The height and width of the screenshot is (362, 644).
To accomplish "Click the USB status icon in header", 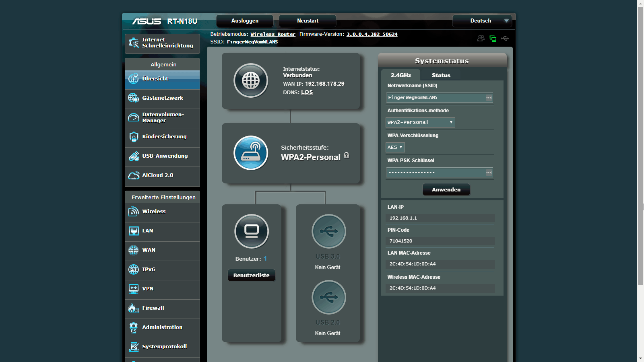I will (x=505, y=38).
